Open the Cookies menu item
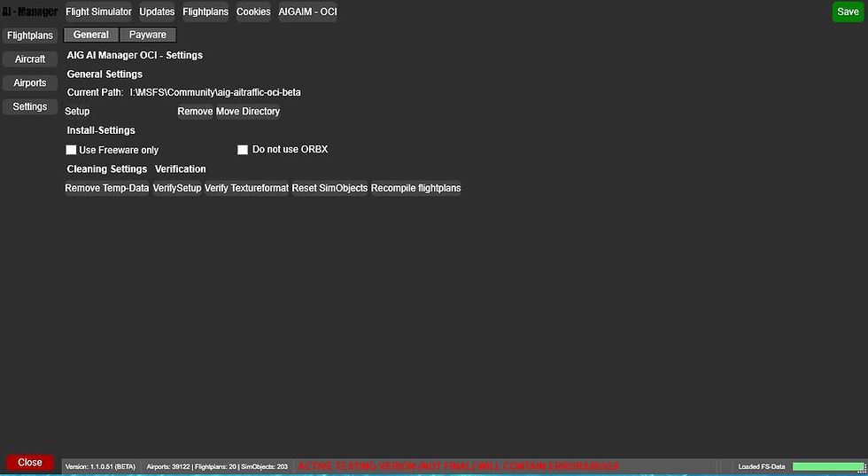The width and height of the screenshot is (868, 476). point(253,12)
